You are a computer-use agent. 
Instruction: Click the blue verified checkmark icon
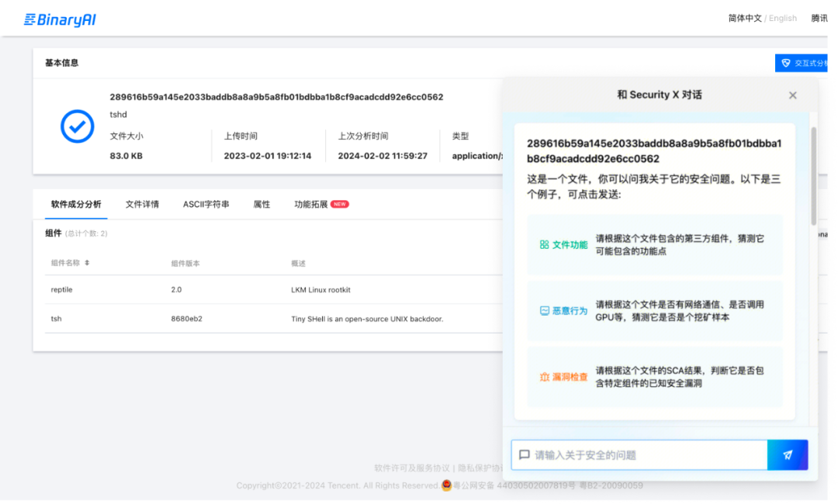(x=78, y=126)
